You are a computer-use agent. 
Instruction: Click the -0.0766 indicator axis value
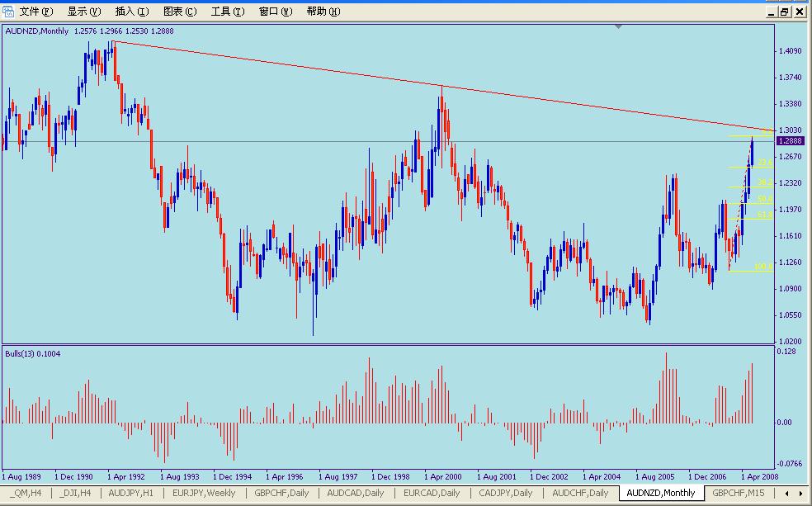coord(790,464)
